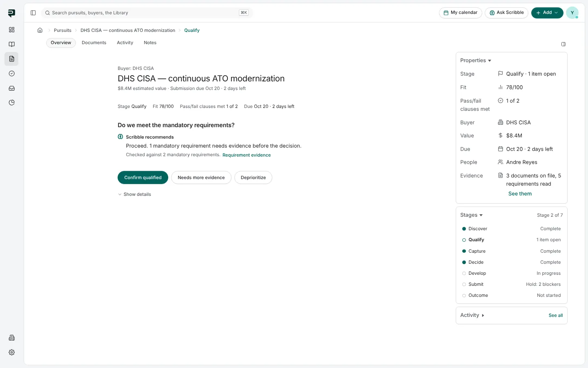Click the Qualify breadcrumb
The image size is (588, 368).
coord(192,30)
